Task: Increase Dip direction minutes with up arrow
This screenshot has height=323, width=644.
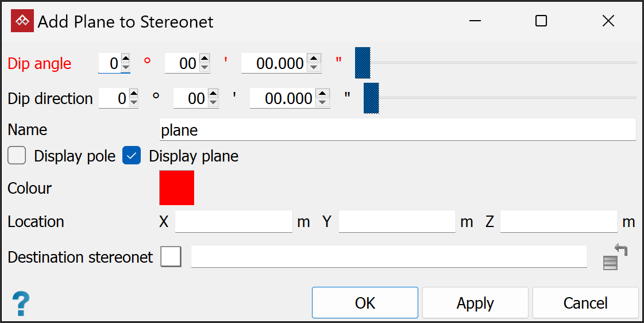Action: [213, 94]
